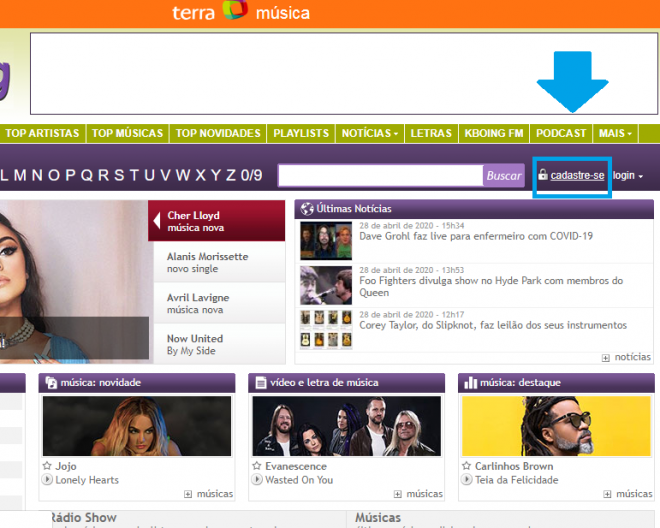Play Lonely Hearts with the play icon

pyautogui.click(x=47, y=479)
